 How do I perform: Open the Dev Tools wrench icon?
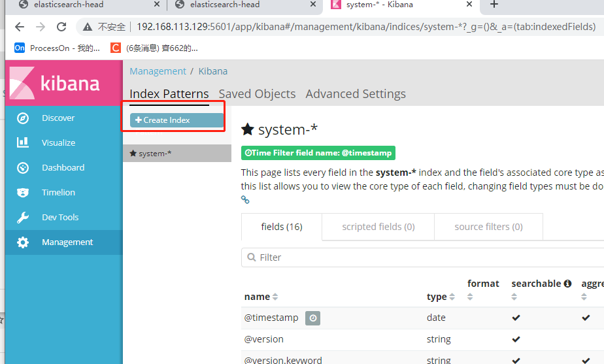[x=23, y=217]
